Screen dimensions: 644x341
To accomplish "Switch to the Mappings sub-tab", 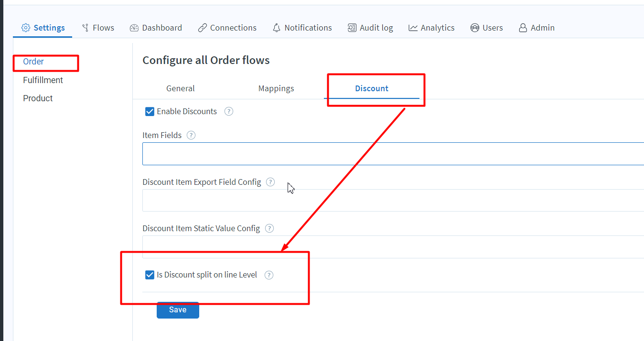I will click(276, 88).
